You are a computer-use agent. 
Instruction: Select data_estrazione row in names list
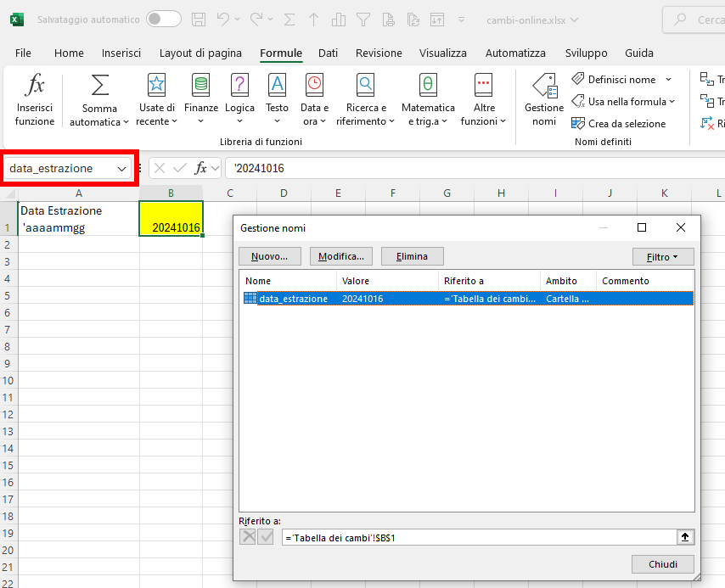(x=467, y=299)
